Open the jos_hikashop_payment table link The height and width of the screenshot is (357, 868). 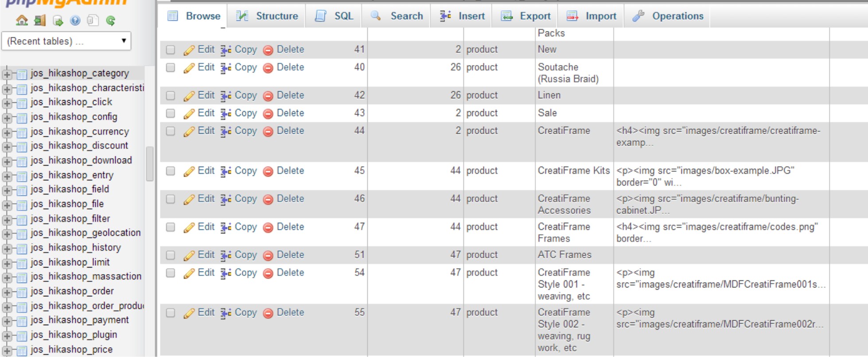pyautogui.click(x=79, y=320)
